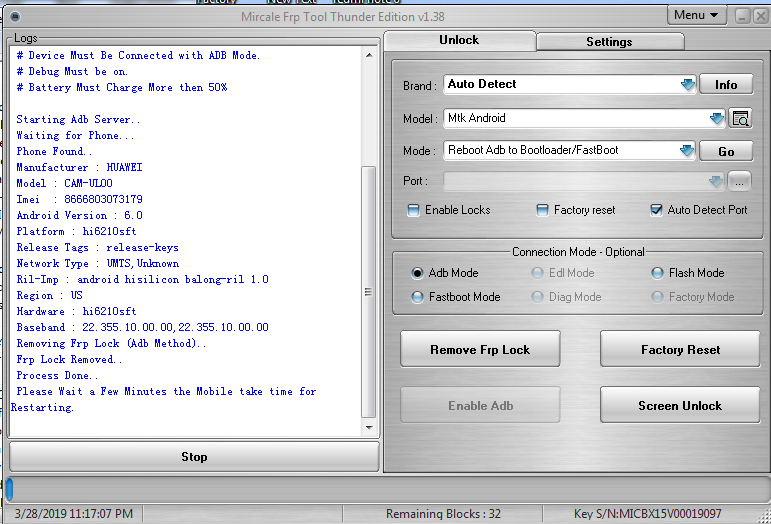Image resolution: width=771 pixels, height=524 pixels.
Task: Expand the Model dropdown arrow
Action: (716, 118)
